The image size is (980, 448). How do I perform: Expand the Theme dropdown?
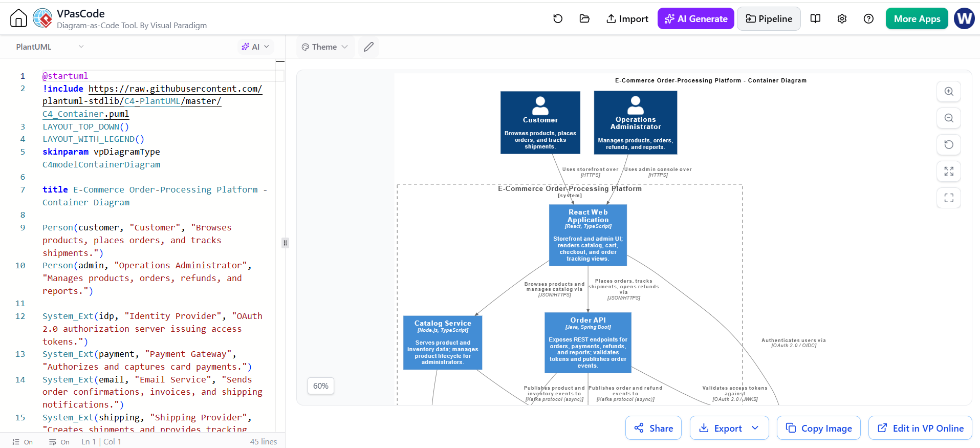tap(325, 47)
